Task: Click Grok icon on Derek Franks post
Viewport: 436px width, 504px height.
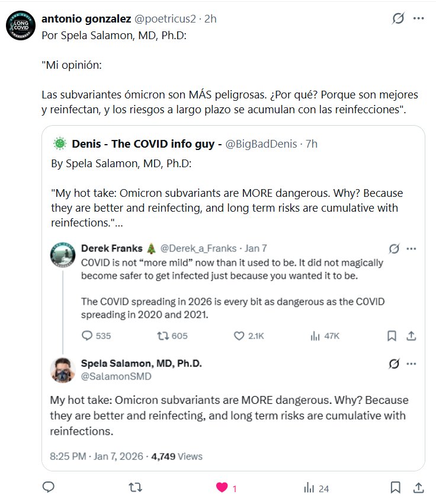Action: click(x=393, y=248)
